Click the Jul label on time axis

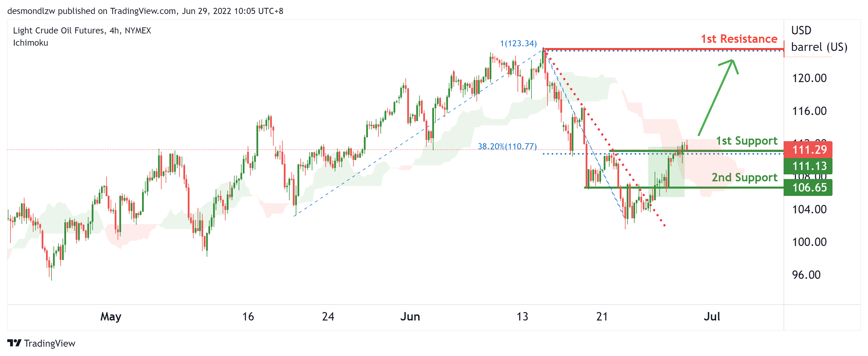point(712,316)
